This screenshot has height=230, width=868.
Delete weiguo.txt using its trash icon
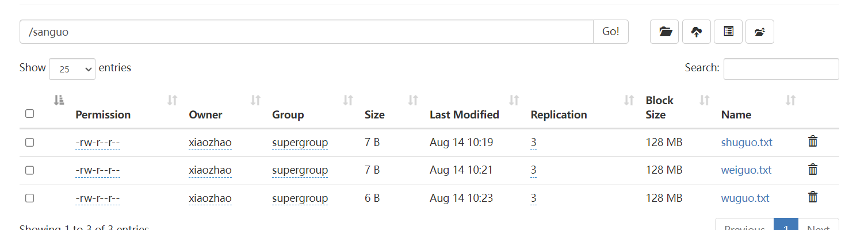tap(813, 170)
